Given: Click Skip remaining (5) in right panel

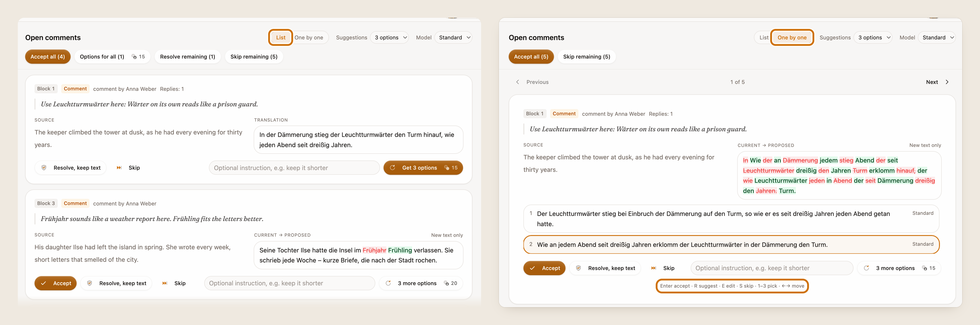Looking at the screenshot, I should pyautogui.click(x=586, y=57).
